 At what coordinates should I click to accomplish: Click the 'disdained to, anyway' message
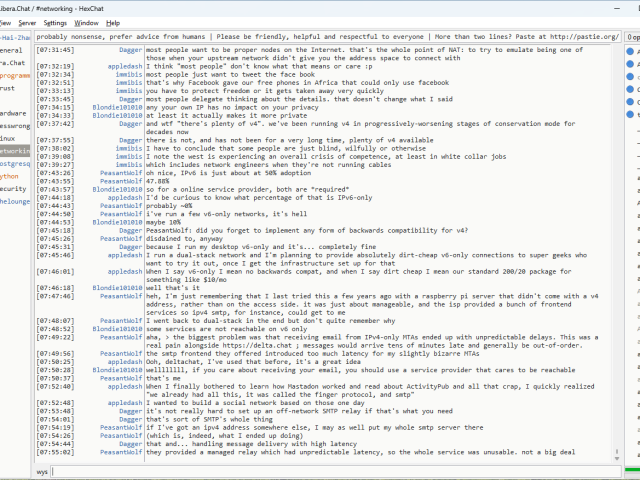click(x=184, y=239)
